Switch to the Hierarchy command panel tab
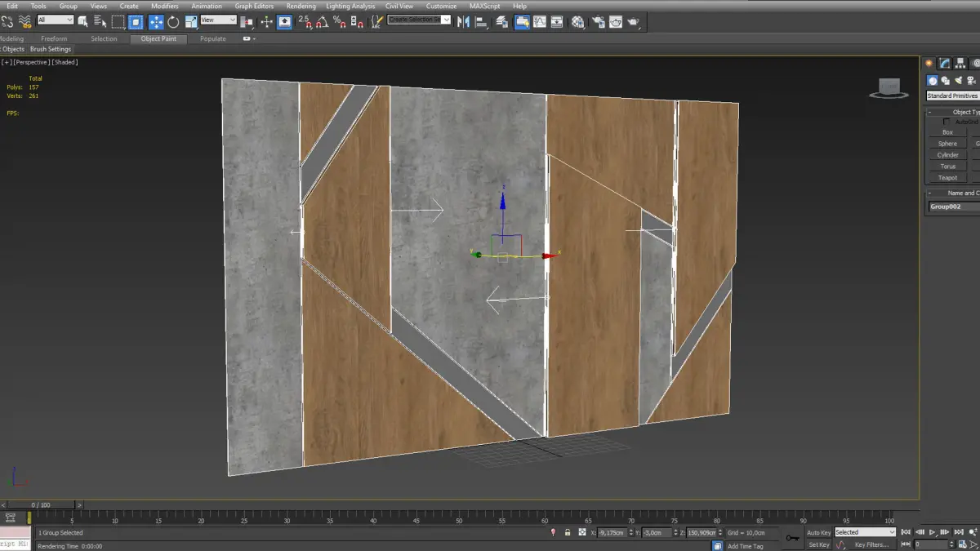The width and height of the screenshot is (980, 551). point(960,64)
